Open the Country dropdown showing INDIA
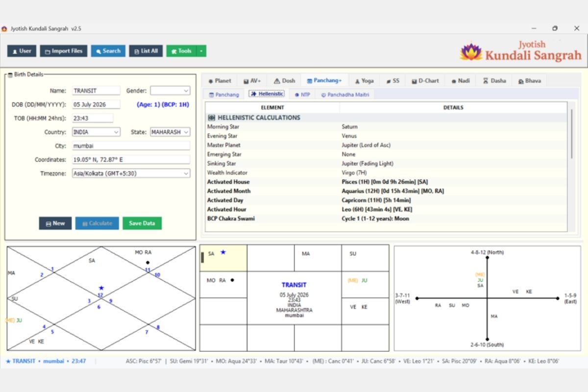The width and height of the screenshot is (588, 392). tap(96, 132)
